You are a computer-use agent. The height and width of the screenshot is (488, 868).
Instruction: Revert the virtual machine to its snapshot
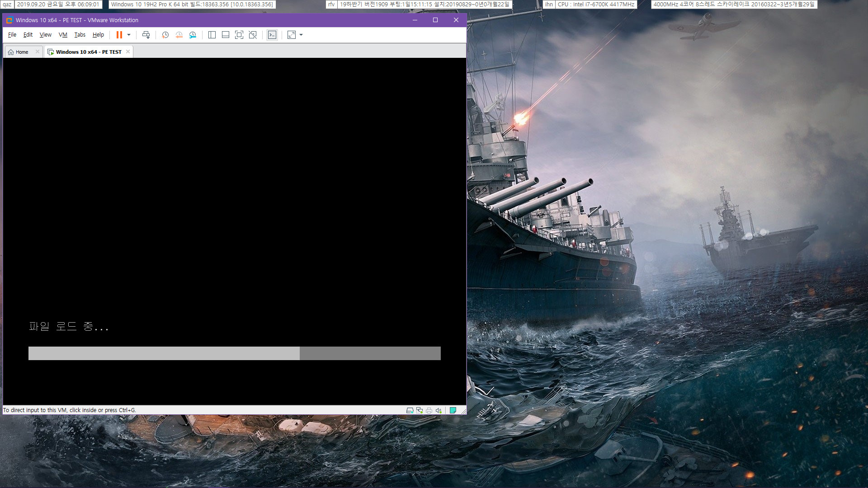click(x=179, y=35)
